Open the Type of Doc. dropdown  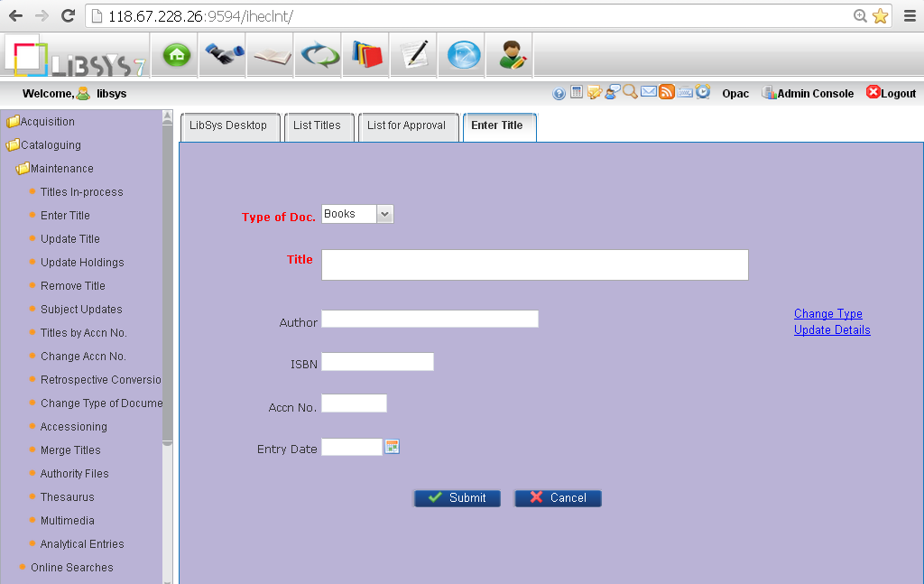click(356, 214)
